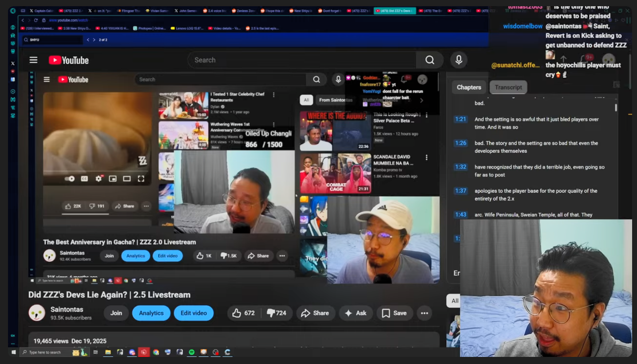Click the find-in-page box containing SHIYU
637x364 pixels.
point(52,40)
